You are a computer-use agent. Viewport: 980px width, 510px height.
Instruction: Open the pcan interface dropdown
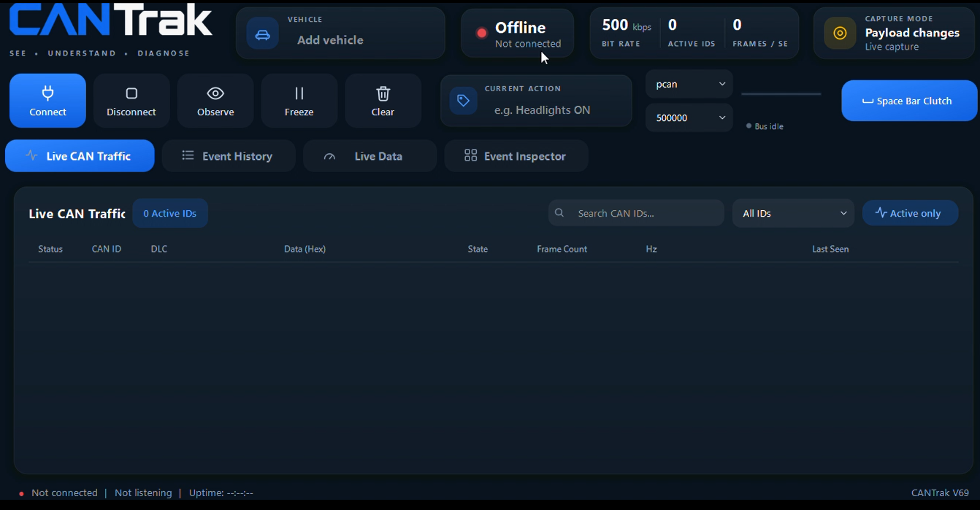click(x=689, y=84)
